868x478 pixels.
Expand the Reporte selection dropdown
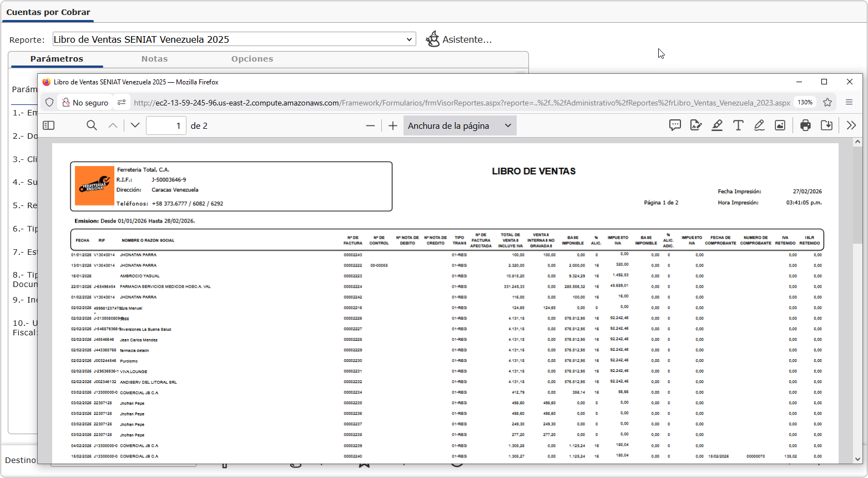pyautogui.click(x=409, y=39)
